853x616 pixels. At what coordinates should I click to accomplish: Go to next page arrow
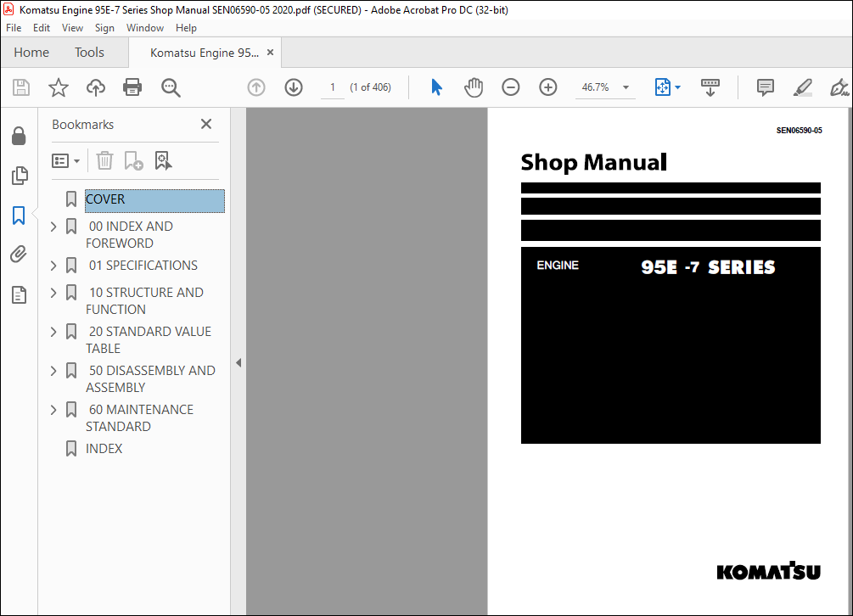pyautogui.click(x=294, y=87)
